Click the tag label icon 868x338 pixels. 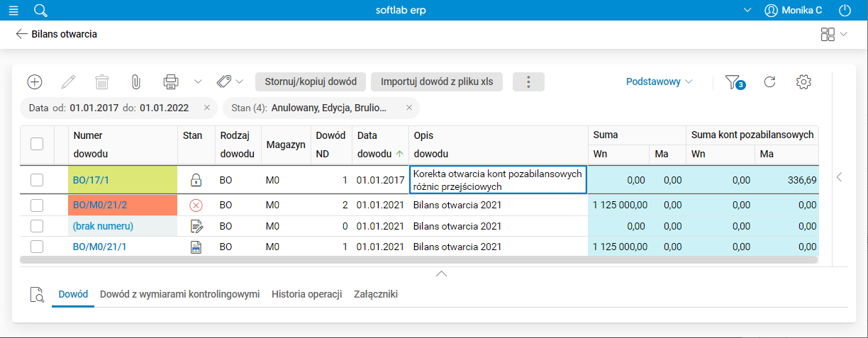pyautogui.click(x=224, y=81)
